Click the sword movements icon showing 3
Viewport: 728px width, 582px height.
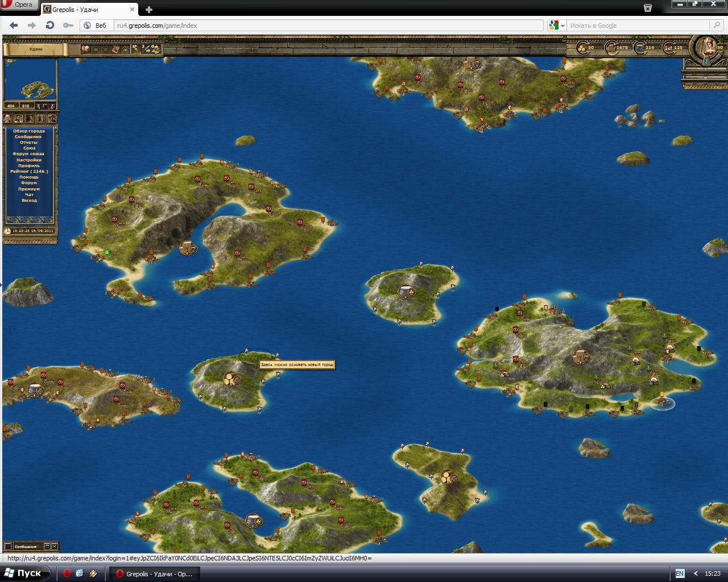coord(146,49)
